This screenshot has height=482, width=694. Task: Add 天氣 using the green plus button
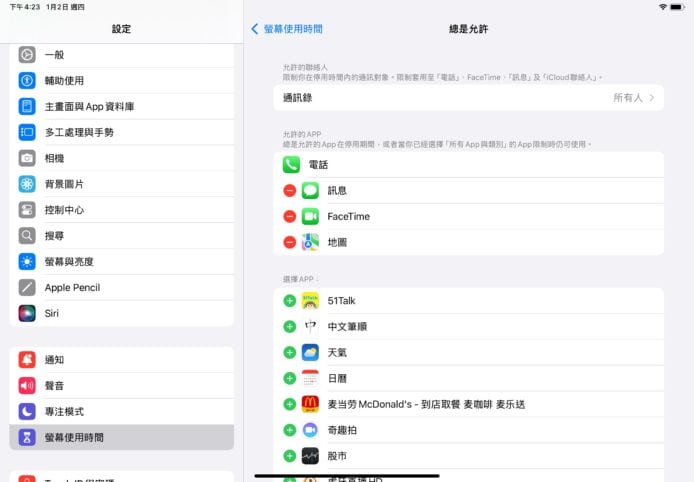tap(289, 352)
